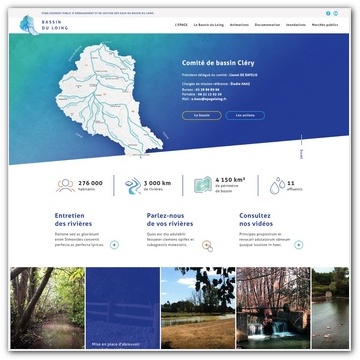Click the water drops affluents icon
Screen dimensions: 360x360
pos(277,186)
